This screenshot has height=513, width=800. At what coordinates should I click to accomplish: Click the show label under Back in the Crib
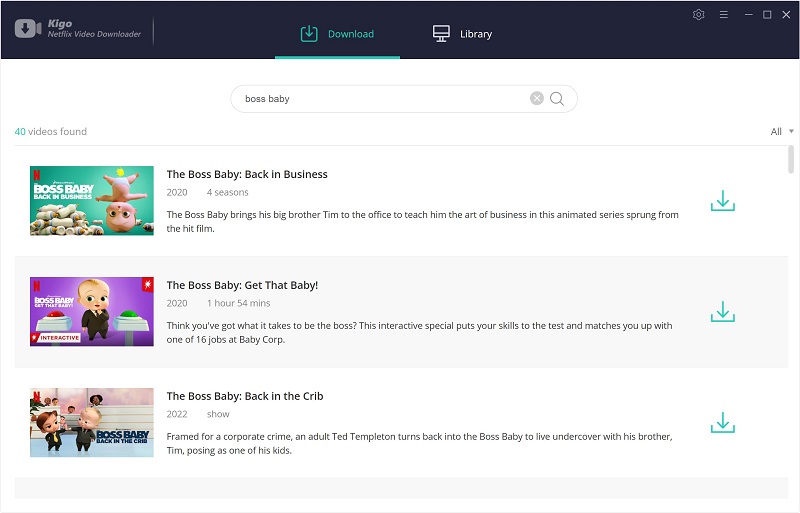(x=218, y=414)
